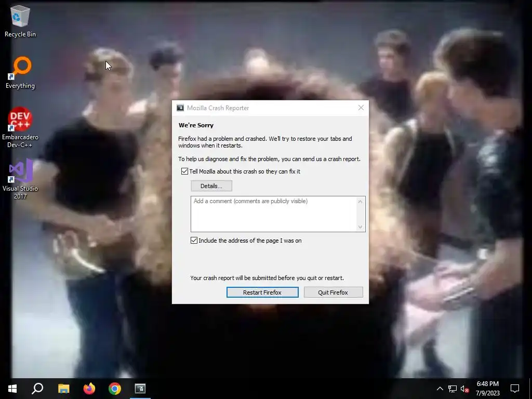The width and height of the screenshot is (532, 399).
Task: Click the comment box scroll up arrow
Action: pos(361,202)
